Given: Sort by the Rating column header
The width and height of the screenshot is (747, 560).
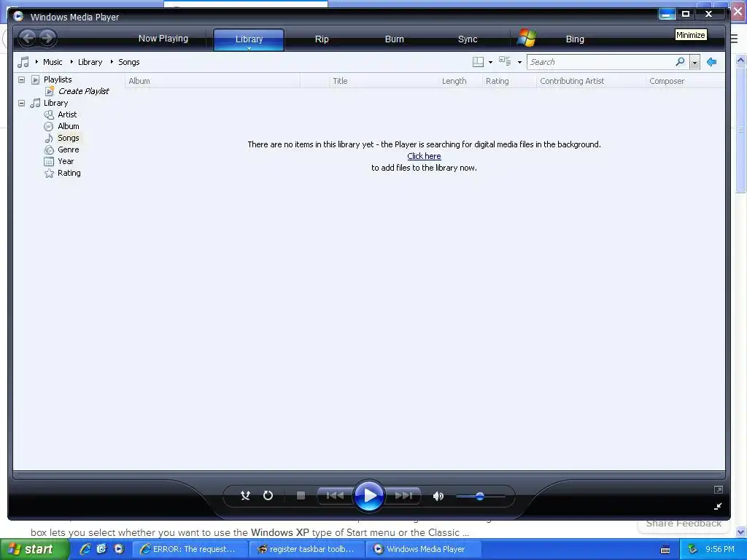Looking at the screenshot, I should tap(509, 81).
